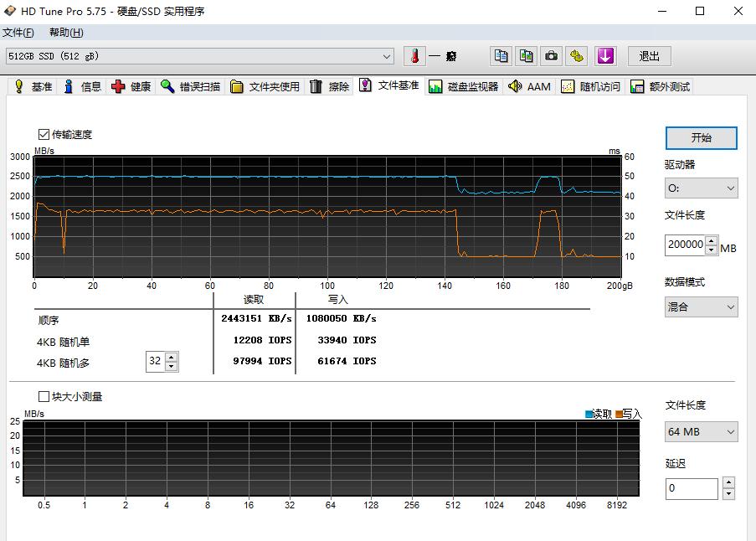Open the 文件(F) menu
The image size is (756, 541).
click(17, 32)
